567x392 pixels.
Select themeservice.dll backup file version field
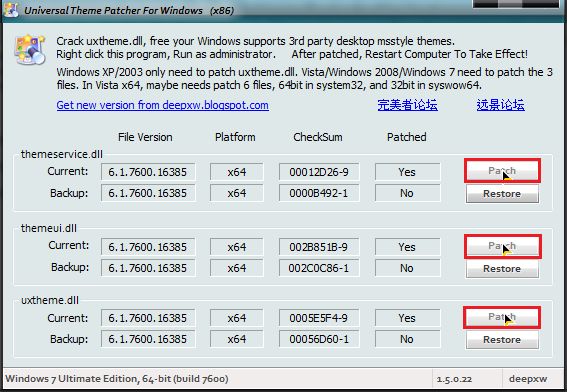[x=148, y=193]
